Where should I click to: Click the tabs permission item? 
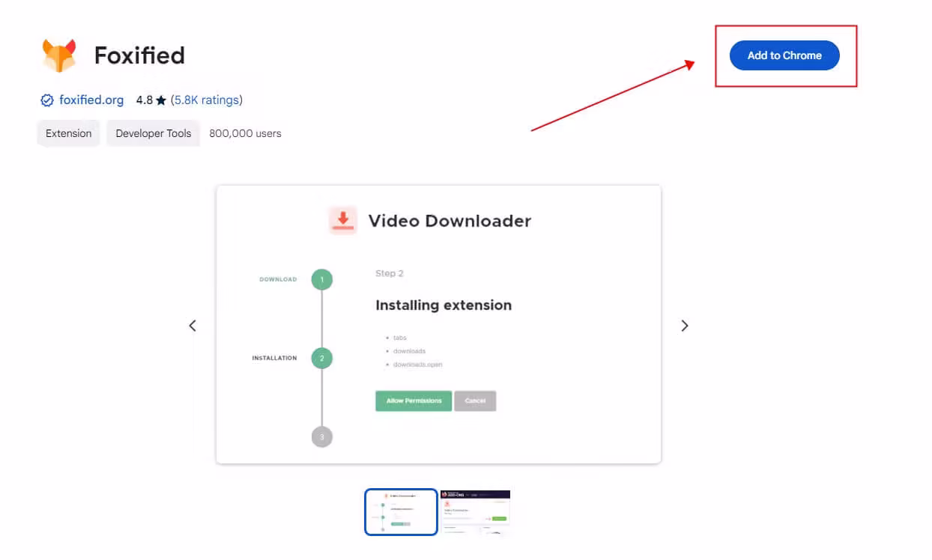pos(400,338)
